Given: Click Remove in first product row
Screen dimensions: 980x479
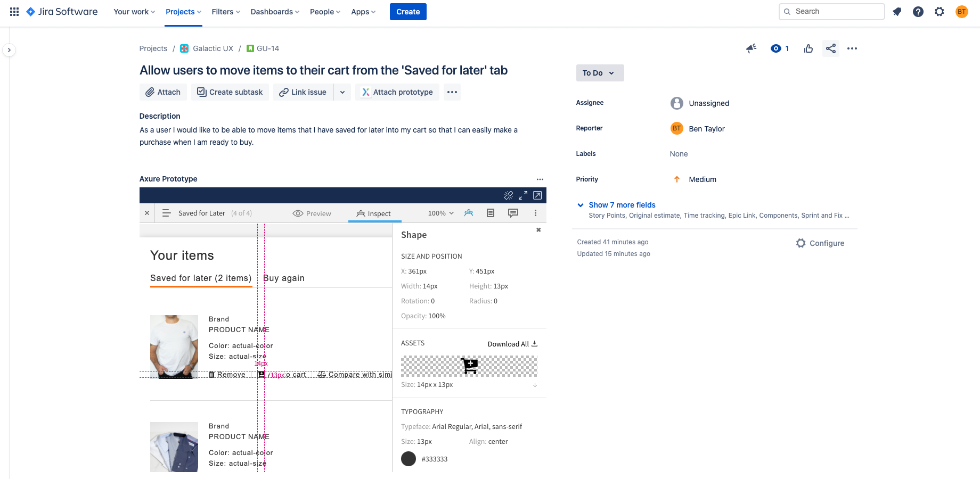Looking at the screenshot, I should (227, 375).
